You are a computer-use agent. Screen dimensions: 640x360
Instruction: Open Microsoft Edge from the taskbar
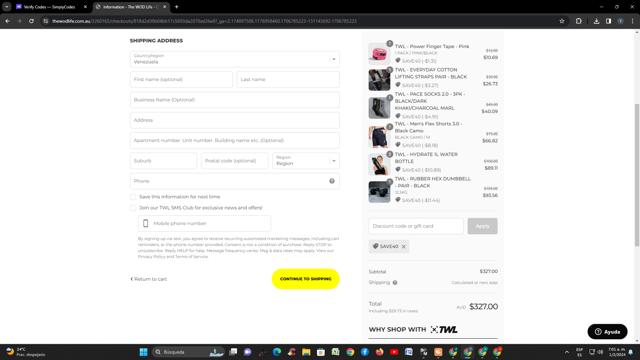(x=277, y=352)
